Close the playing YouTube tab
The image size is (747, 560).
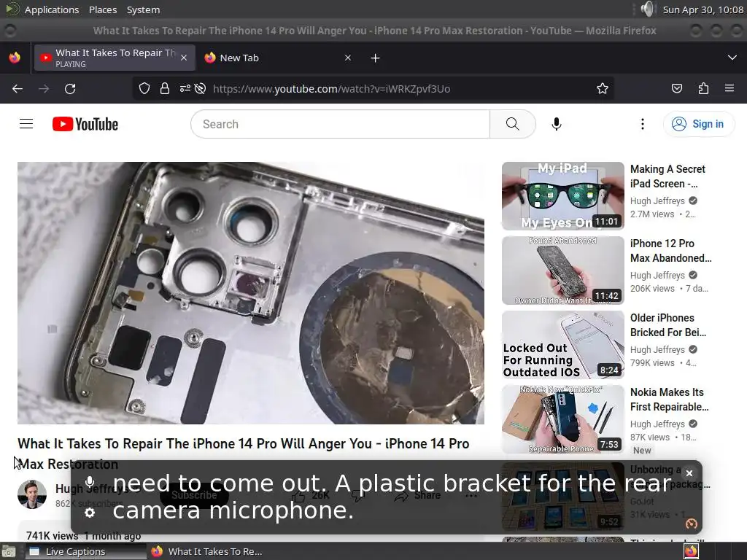[x=184, y=58]
